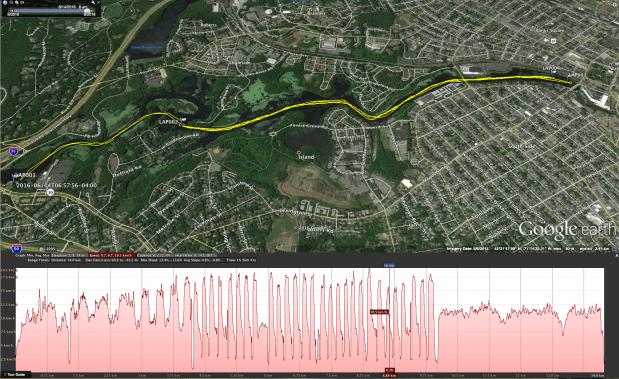This screenshot has height=379, width=619.
Task: Close the time slider panel
Action: [98, 2]
